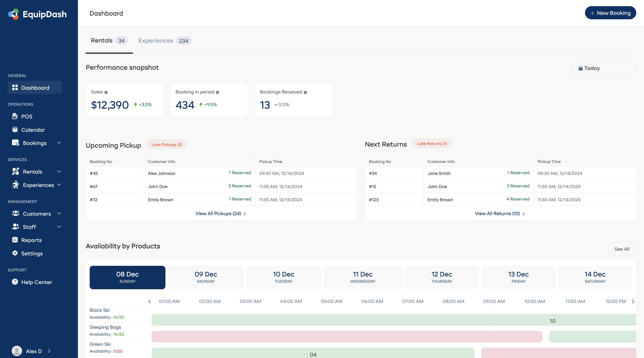Expand the Staff submenu chevron
Image resolution: width=644 pixels, height=358 pixels.
59,226
